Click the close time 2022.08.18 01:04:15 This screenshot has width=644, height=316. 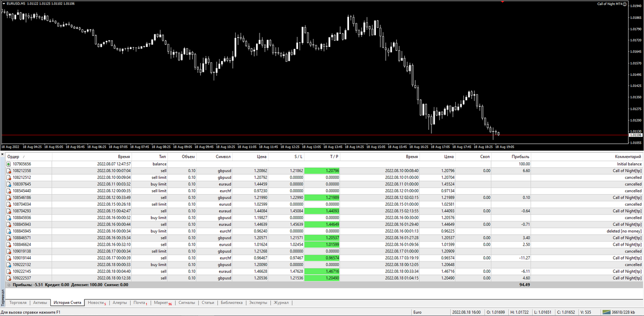401,278
